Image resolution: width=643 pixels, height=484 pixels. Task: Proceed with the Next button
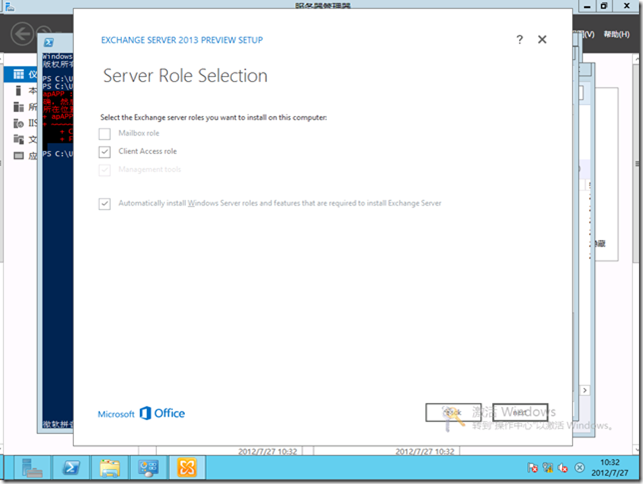click(x=520, y=412)
